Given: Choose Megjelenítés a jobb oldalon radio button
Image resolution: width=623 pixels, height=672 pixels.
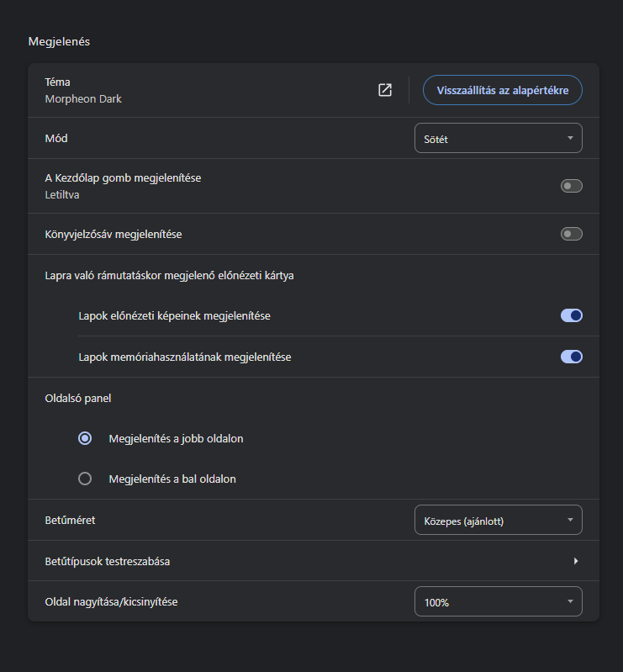Looking at the screenshot, I should pyautogui.click(x=85, y=438).
